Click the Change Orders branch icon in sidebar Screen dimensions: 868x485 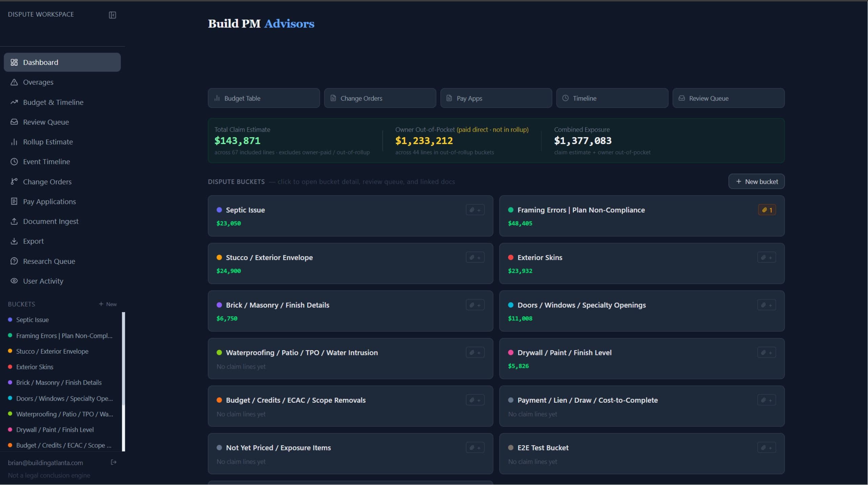[x=14, y=182]
